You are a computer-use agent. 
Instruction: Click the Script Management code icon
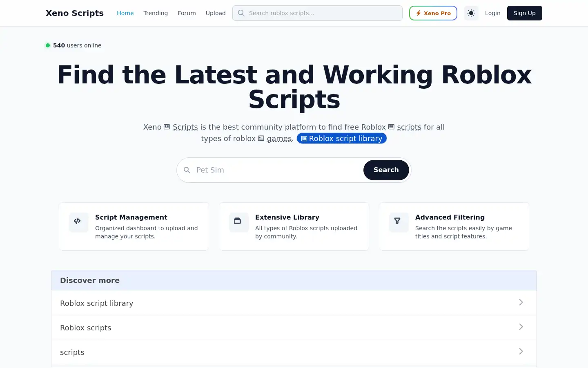coord(77,221)
